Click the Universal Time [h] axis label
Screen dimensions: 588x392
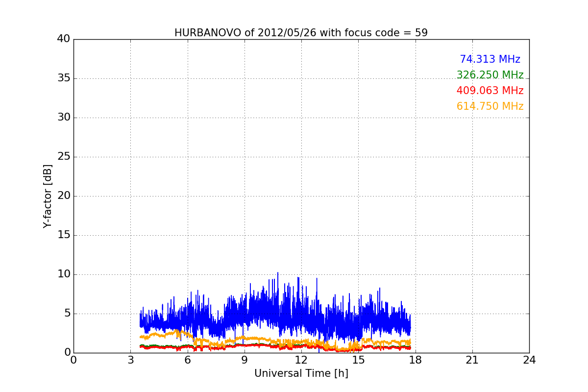(301, 373)
